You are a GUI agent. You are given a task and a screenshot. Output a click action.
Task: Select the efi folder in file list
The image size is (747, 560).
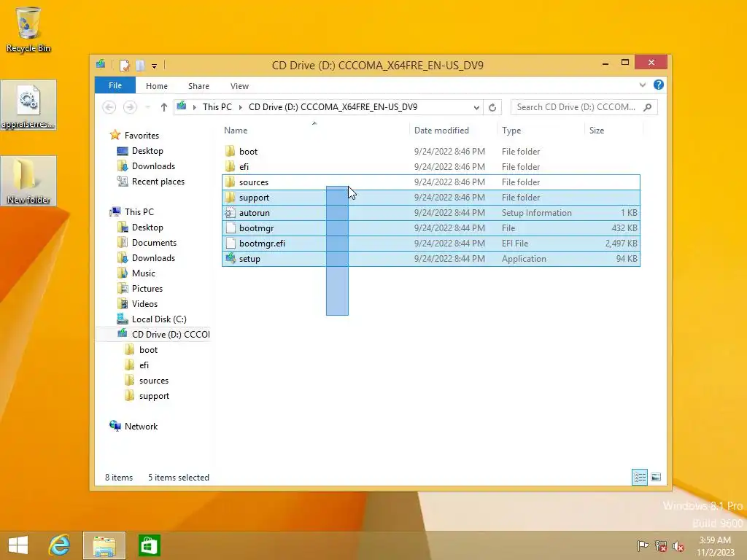point(430,167)
